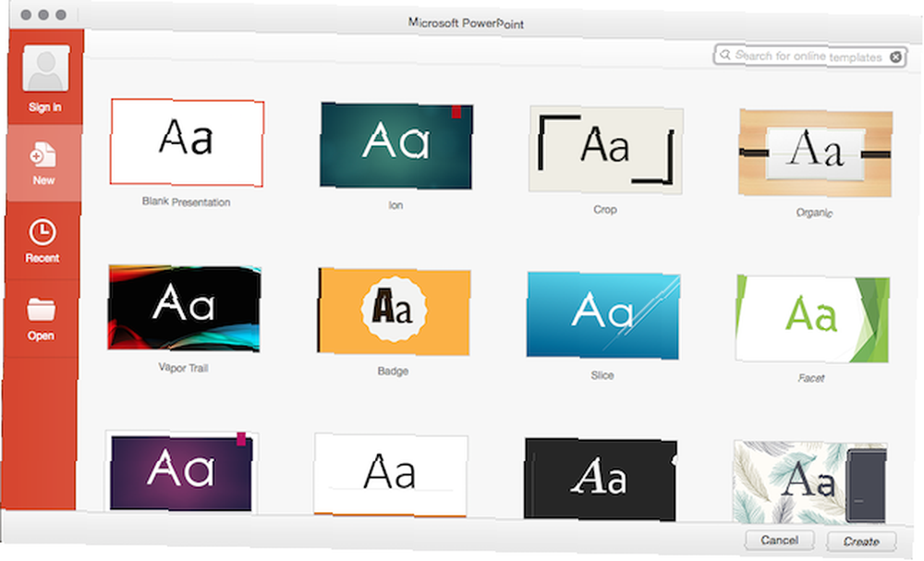
Task: Click the Microsoft PowerPoint window title
Action: pos(466,23)
